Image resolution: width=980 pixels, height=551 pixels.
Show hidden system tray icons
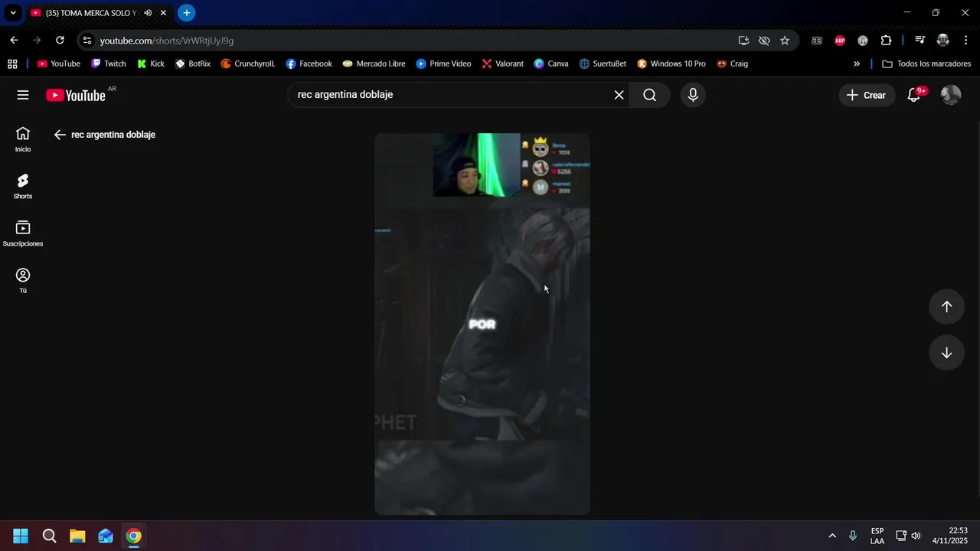click(832, 536)
